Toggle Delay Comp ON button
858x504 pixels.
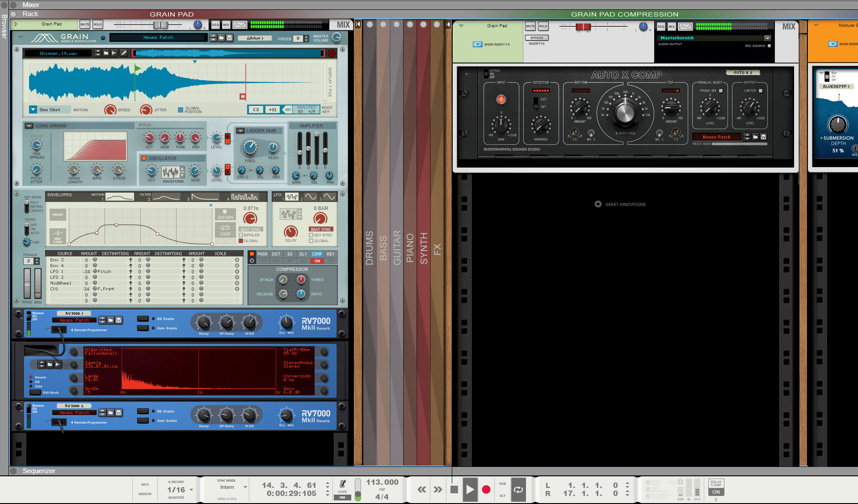(716, 492)
